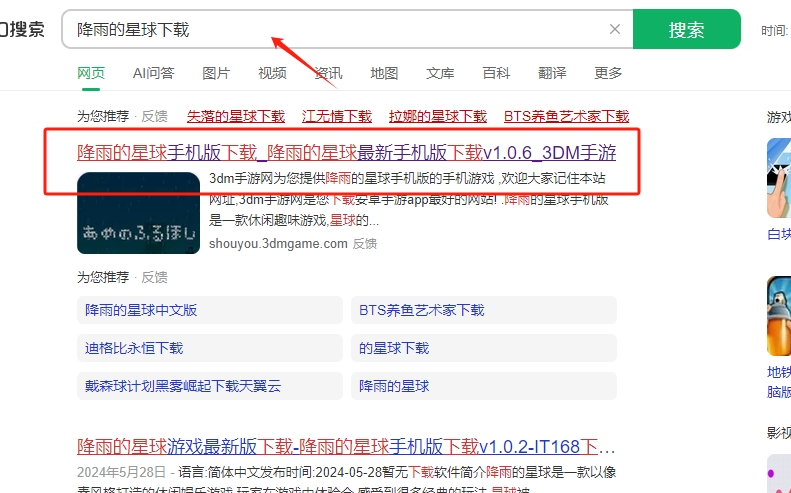Switch to the 地图 tab
The width and height of the screenshot is (791, 493).
[x=384, y=73]
